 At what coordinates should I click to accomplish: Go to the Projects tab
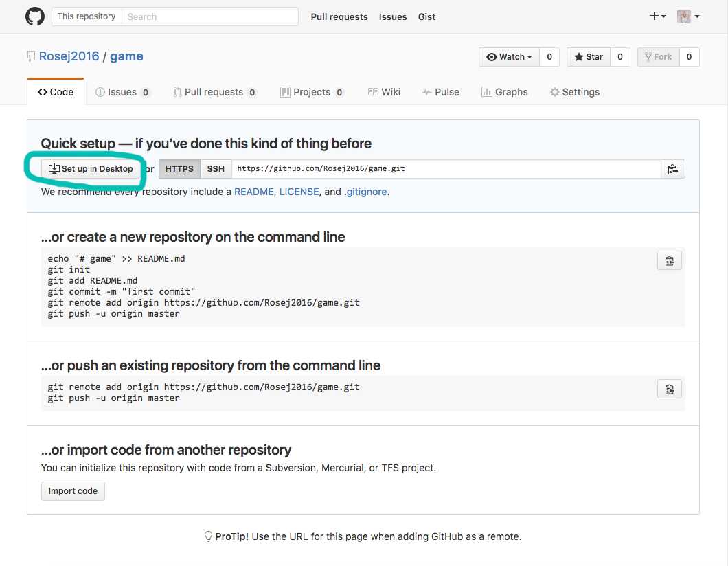tap(312, 92)
